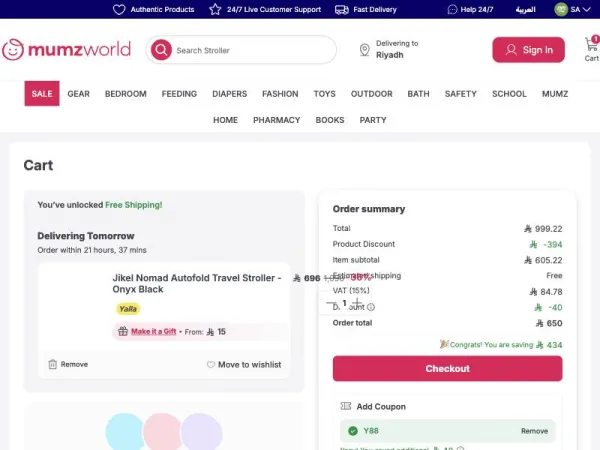Open the PHARMACY menu
This screenshot has width=600, height=450.
[277, 120]
